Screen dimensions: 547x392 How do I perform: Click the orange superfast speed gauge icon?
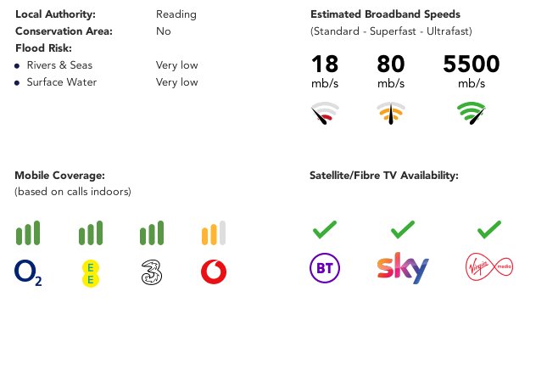pyautogui.click(x=391, y=113)
